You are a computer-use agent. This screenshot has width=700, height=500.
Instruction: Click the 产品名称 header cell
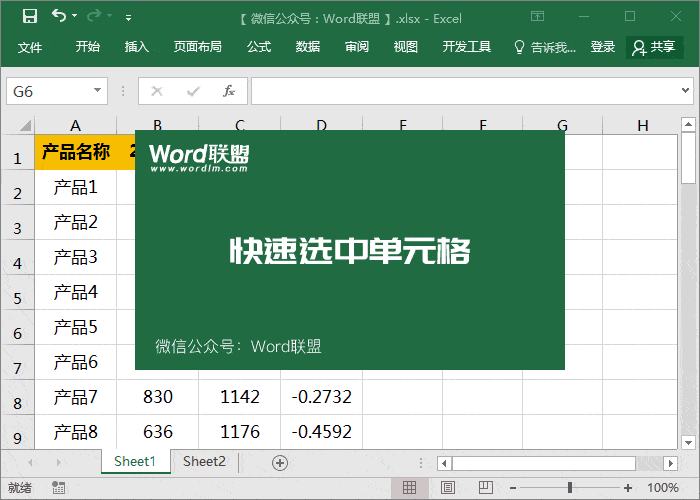click(x=75, y=152)
